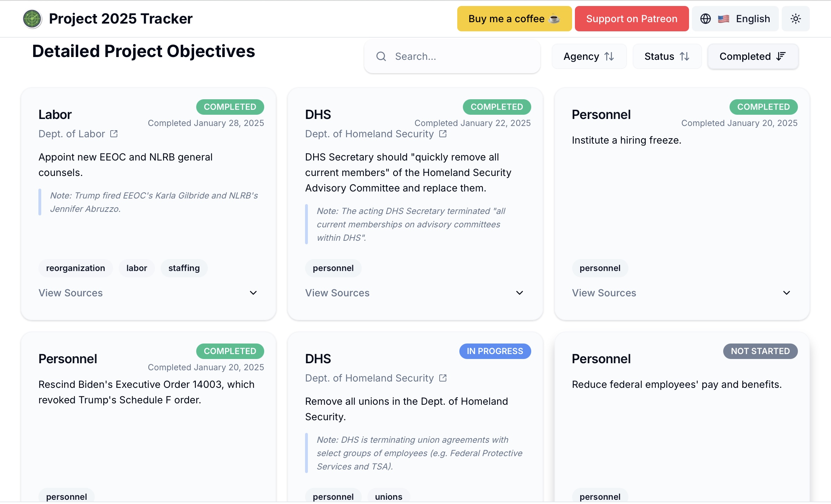This screenshot has height=504, width=831.
Task: Toggle the light/dark theme sun icon
Action: click(795, 19)
